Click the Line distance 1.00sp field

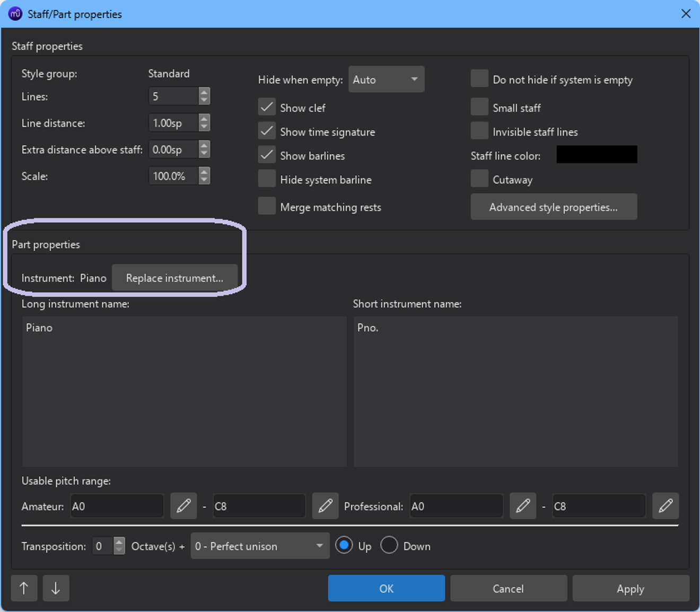tap(174, 123)
